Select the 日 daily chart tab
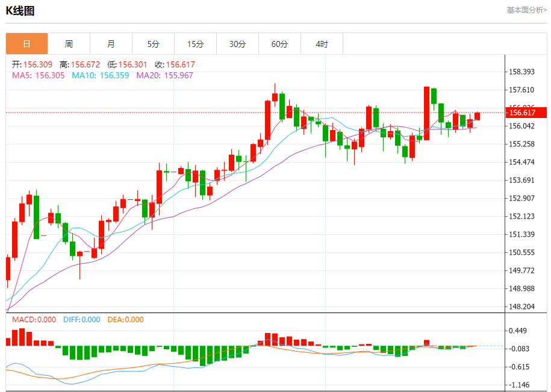The width and height of the screenshot is (551, 392). point(26,44)
